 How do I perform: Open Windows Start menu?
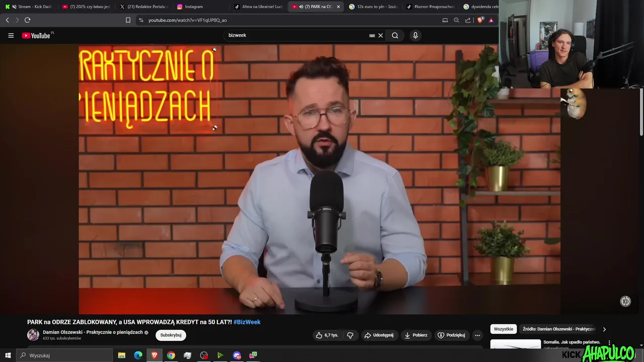coord(8,355)
